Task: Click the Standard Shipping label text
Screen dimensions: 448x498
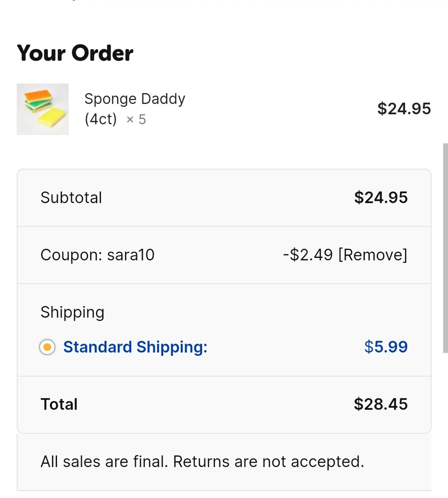Action: pos(135,347)
